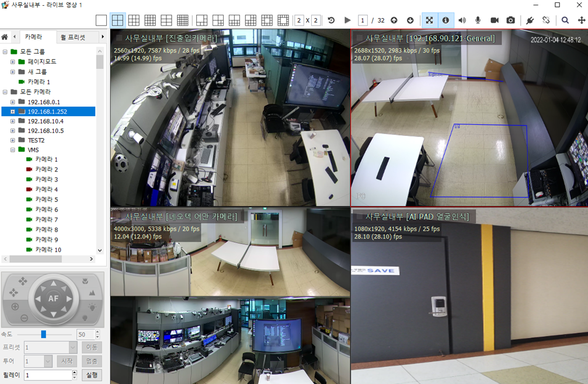This screenshot has height=384, width=588.
Task: Click the home icon above camera tree
Action: [5, 37]
